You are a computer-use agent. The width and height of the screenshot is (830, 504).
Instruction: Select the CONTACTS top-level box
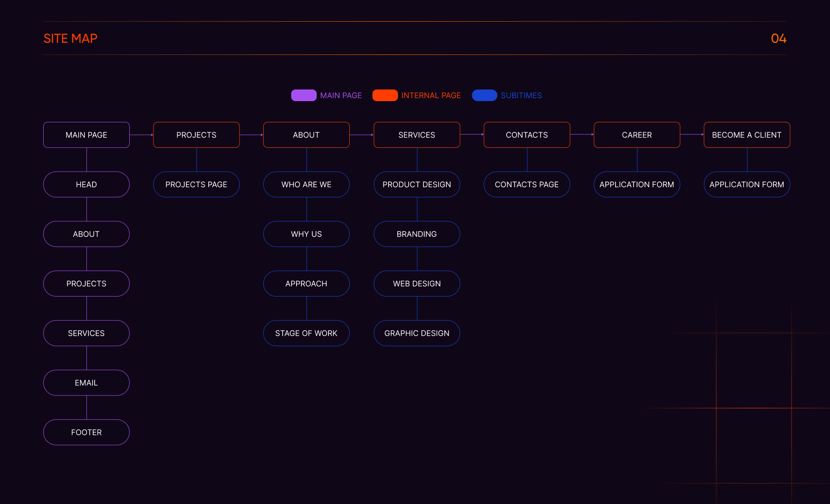click(x=527, y=135)
